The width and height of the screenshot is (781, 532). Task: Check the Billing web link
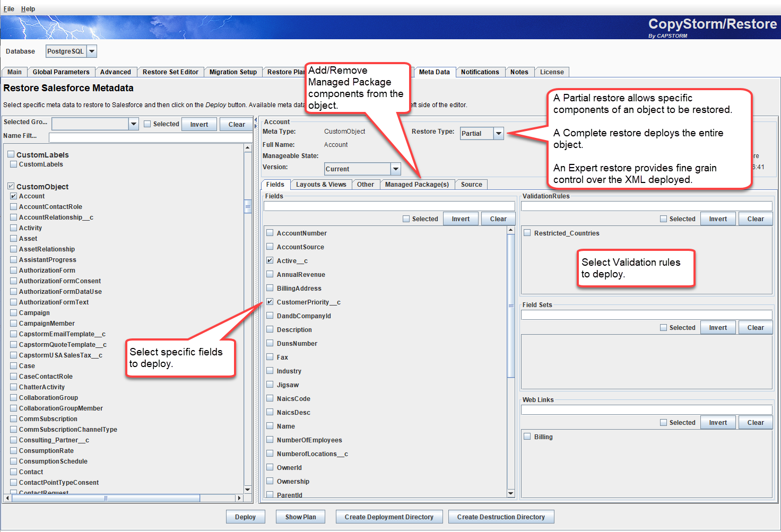click(x=527, y=437)
